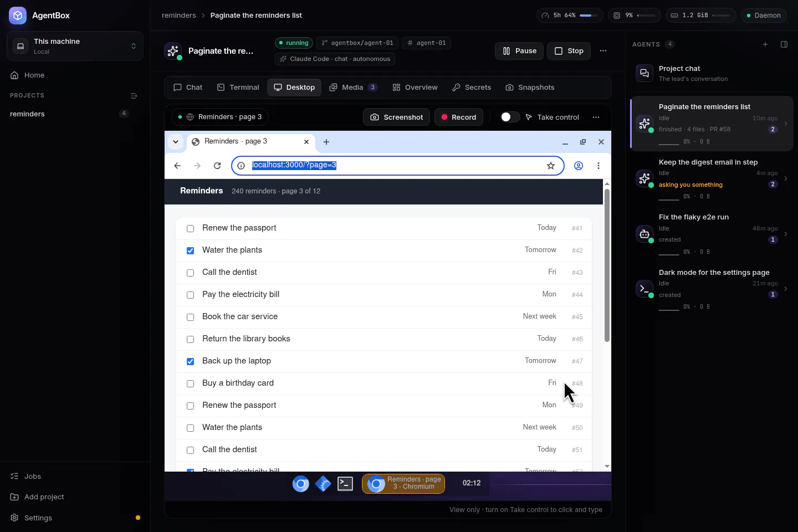Click the agentbox/agent-01 branch chip
The height and width of the screenshot is (532, 798).
pos(357,43)
